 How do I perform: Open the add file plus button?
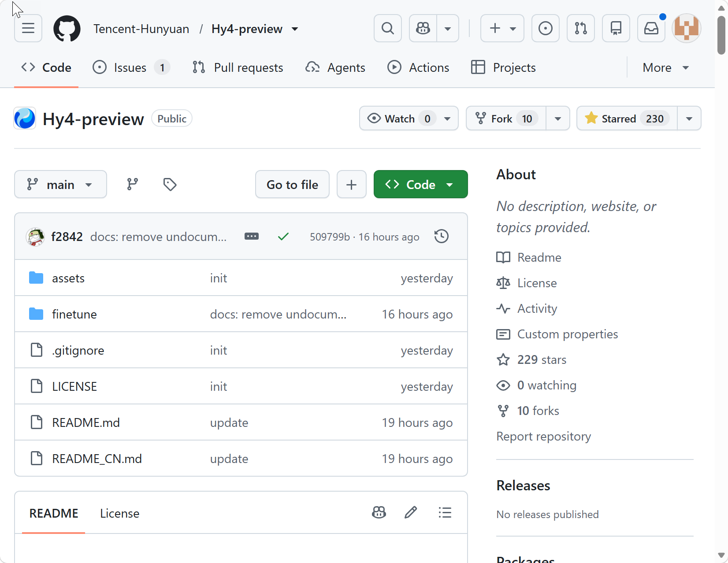[352, 185]
